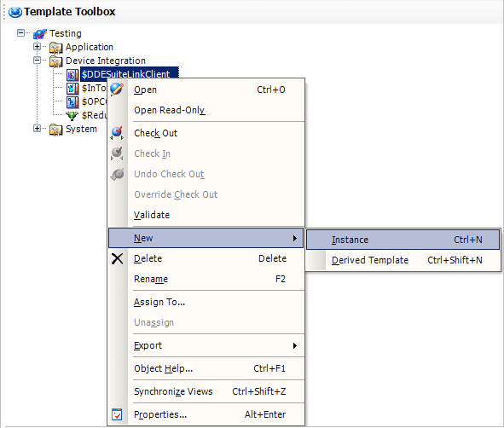
Task: Click the $DDESuiteLinkClient template icon
Action: [72, 74]
